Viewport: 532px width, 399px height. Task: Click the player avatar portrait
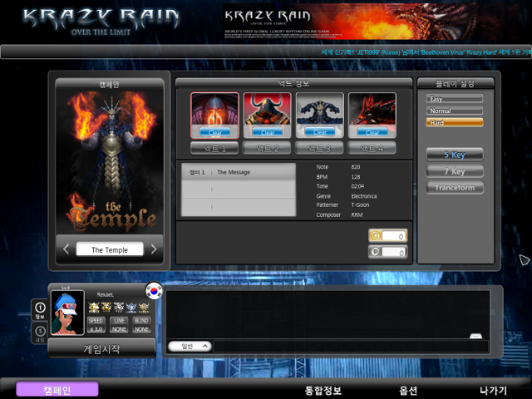67,313
